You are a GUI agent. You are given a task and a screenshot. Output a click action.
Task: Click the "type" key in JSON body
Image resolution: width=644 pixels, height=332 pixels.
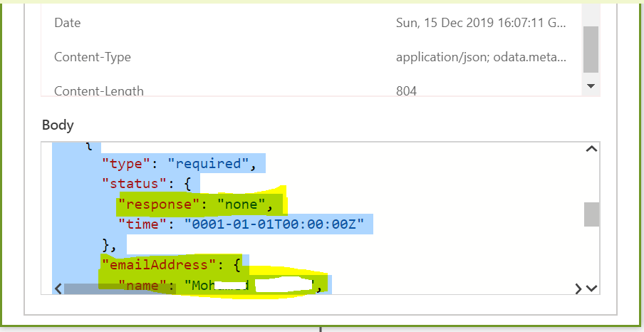[125, 164]
